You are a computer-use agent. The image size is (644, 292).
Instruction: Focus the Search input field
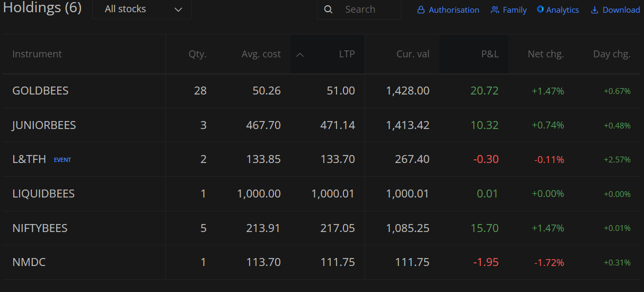tap(359, 10)
